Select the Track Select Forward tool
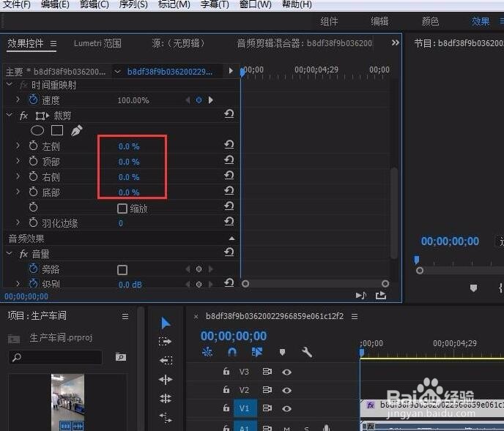Screen dimensions: 504x431 coord(166,342)
